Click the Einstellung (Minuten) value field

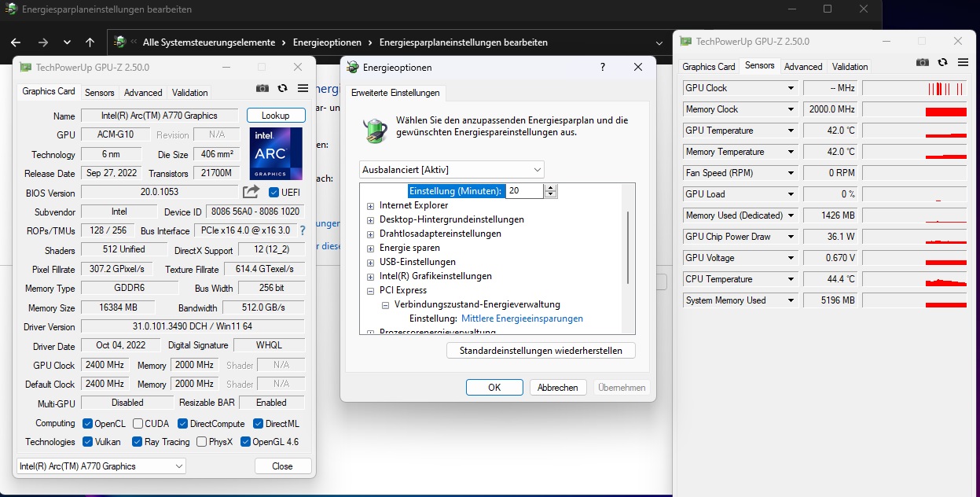point(524,191)
